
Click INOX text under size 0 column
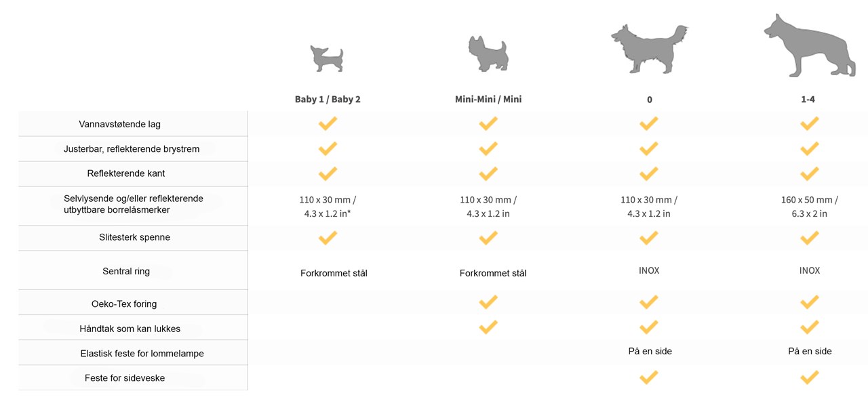coord(649,270)
